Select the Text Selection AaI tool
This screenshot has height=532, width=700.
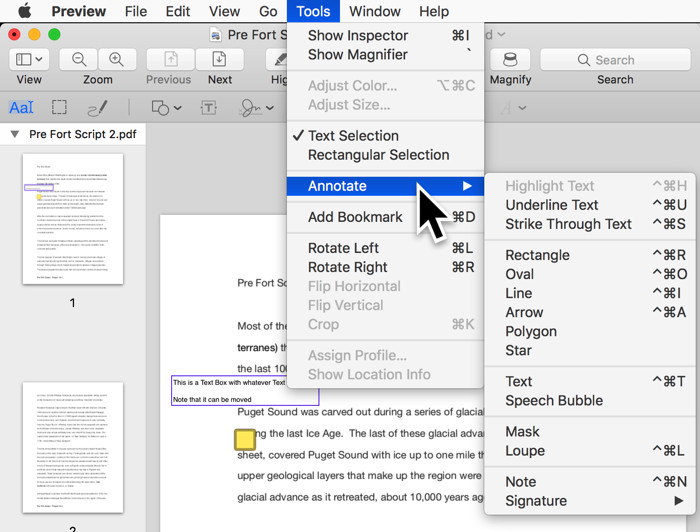pos(21,108)
